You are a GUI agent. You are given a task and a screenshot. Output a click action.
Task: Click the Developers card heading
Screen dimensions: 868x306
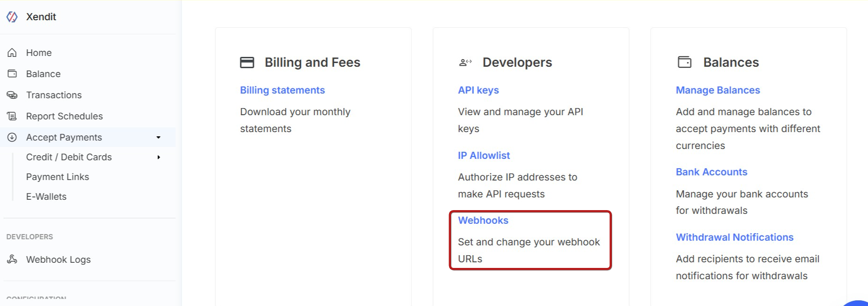pos(517,63)
